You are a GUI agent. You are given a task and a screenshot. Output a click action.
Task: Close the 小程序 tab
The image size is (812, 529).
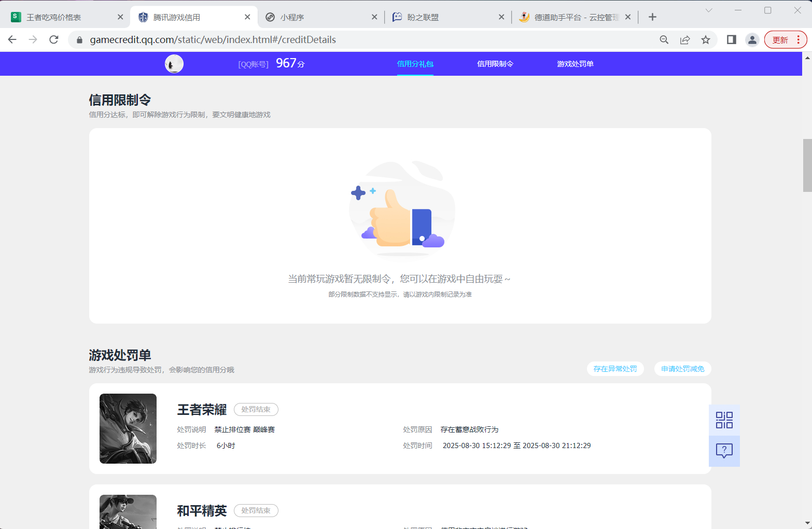[x=374, y=17]
